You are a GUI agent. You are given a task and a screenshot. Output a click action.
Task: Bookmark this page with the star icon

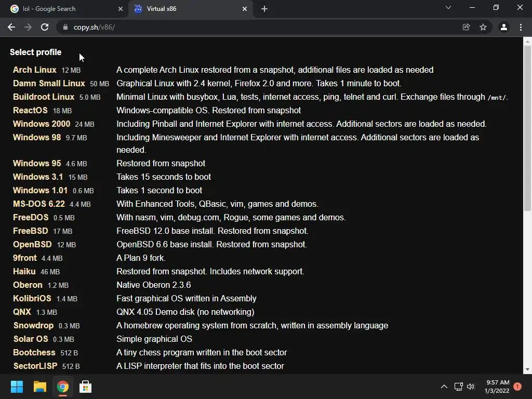tap(483, 27)
